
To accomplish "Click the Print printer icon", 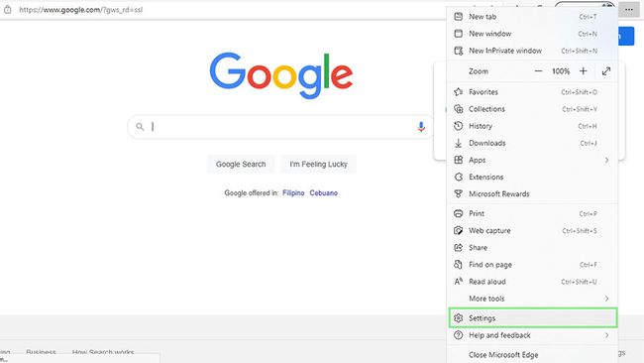I will (459, 213).
